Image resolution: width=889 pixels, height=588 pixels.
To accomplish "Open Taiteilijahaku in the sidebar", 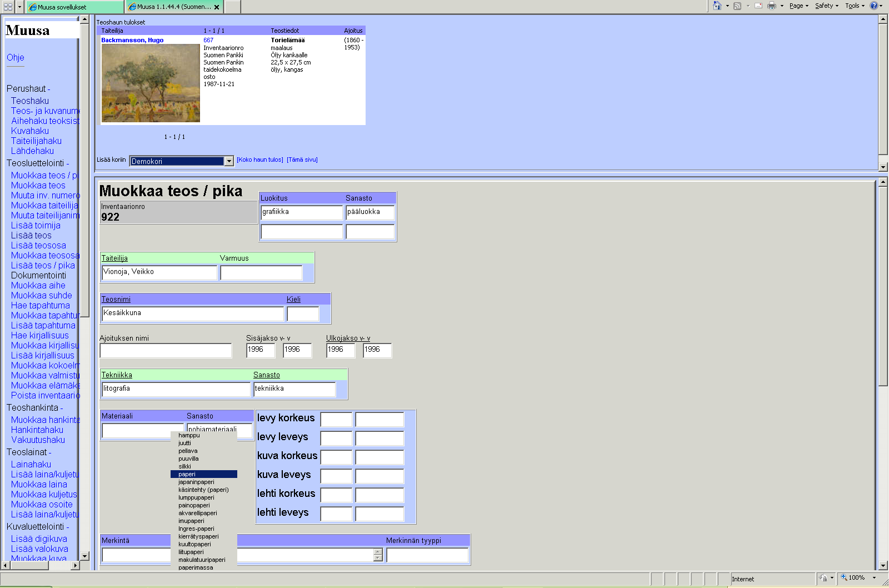I will pos(36,141).
